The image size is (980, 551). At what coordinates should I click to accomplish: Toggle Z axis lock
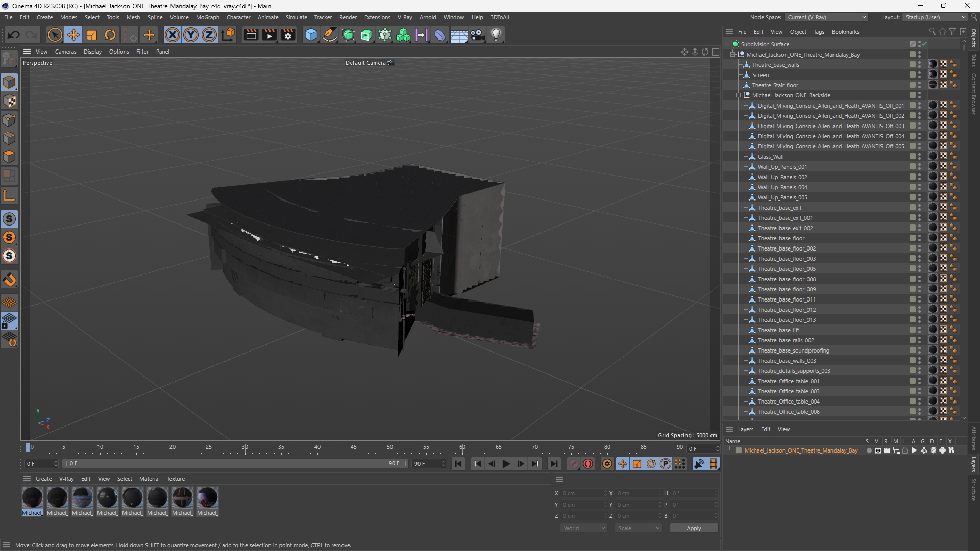pos(209,35)
